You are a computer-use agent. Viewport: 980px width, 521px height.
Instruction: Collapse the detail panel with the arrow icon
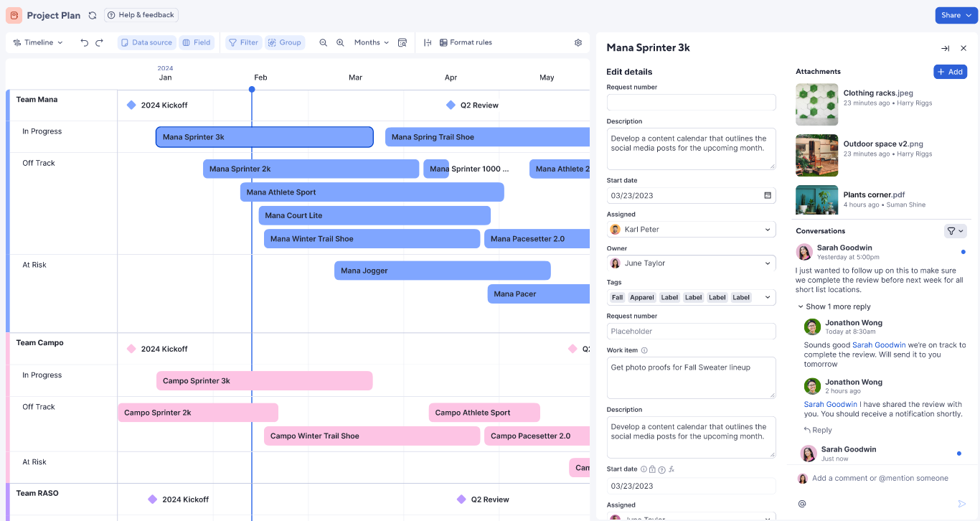click(x=946, y=47)
